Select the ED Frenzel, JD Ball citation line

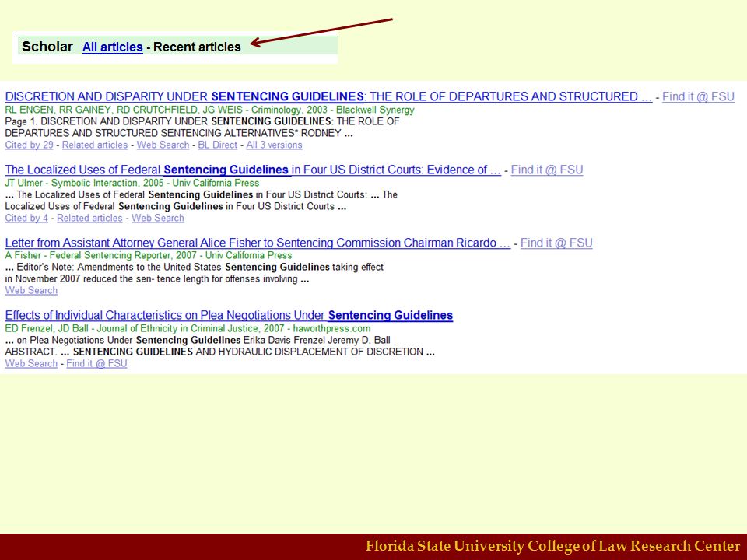click(188, 328)
